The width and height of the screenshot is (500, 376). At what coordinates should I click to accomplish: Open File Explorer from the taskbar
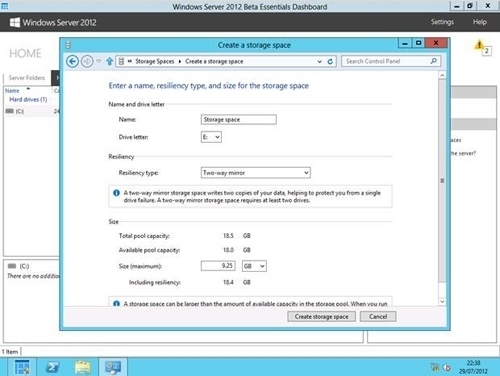click(x=83, y=367)
